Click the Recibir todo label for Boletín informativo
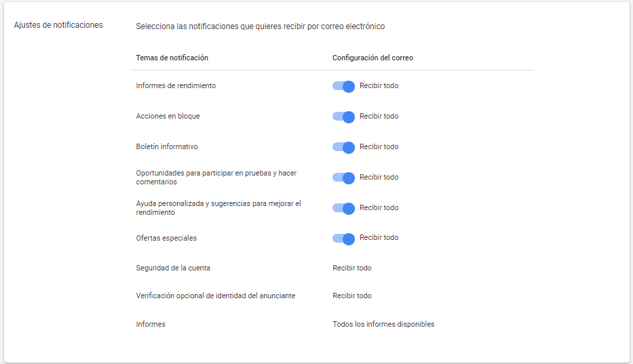The image size is (633, 364). coord(379,147)
